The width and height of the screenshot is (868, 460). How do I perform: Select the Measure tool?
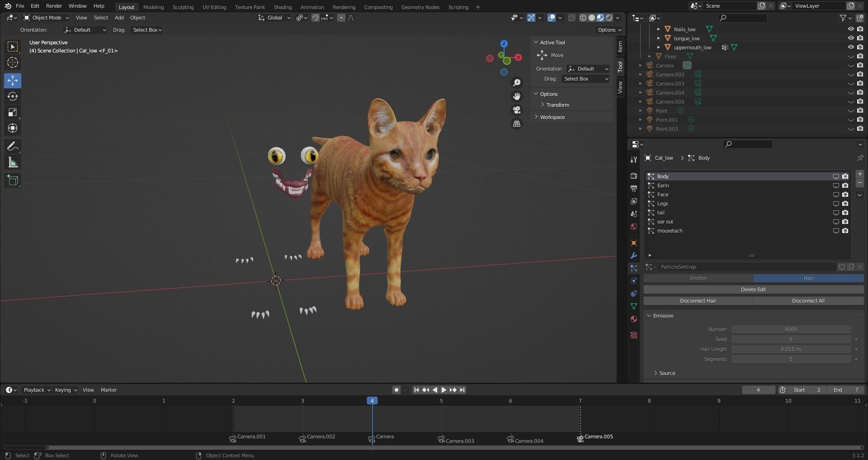coord(13,162)
